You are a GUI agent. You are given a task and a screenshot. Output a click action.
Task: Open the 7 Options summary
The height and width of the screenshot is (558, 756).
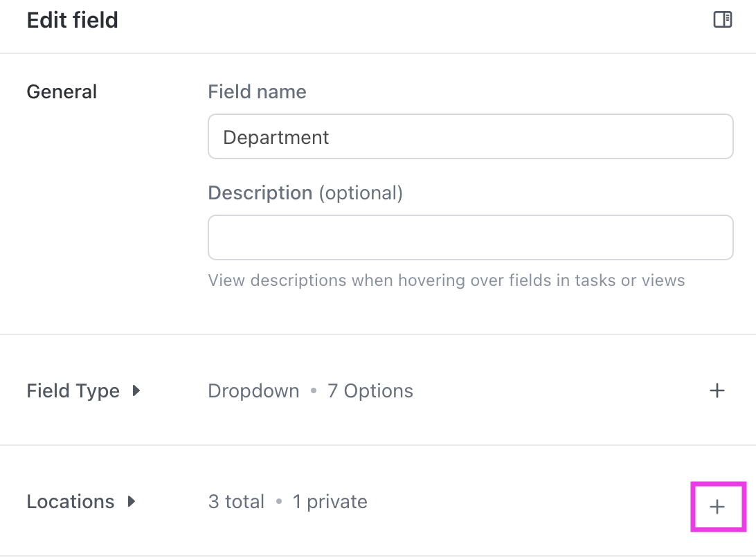coord(370,391)
